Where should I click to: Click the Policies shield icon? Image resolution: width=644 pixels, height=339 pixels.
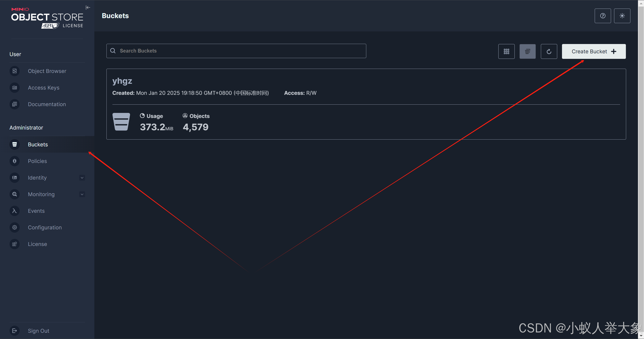pyautogui.click(x=15, y=161)
